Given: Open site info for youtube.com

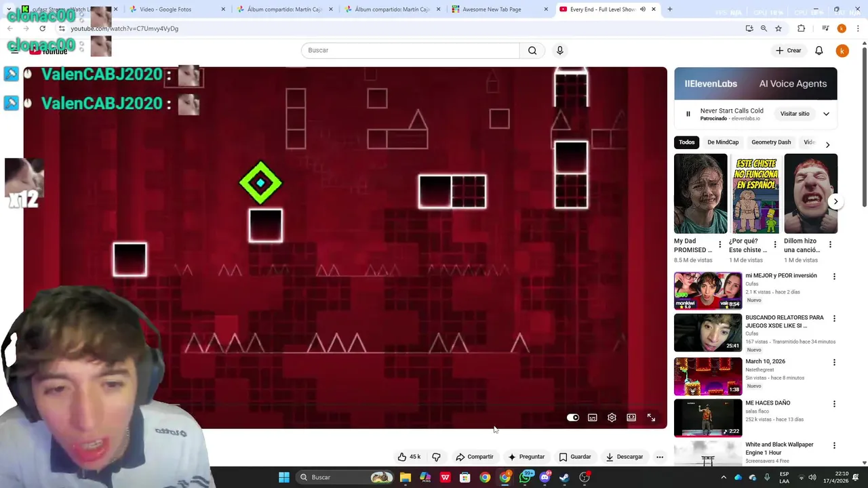Looking at the screenshot, I should pyautogui.click(x=62, y=28).
